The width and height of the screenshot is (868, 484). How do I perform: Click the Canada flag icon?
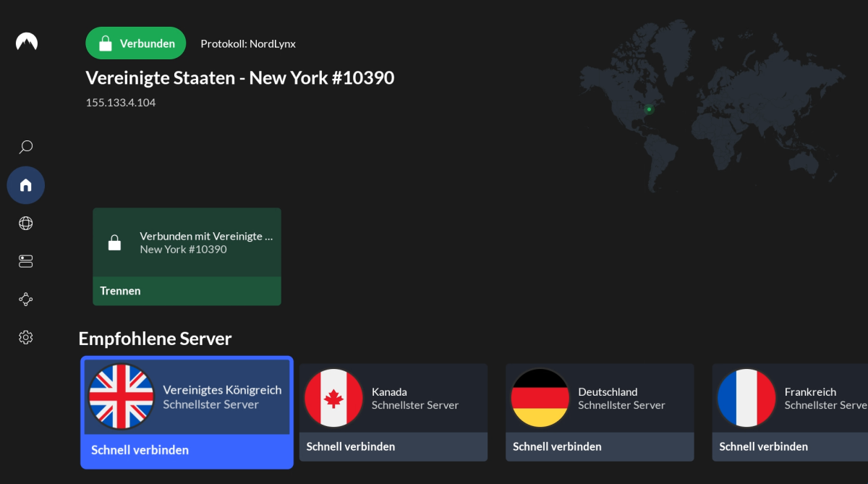[333, 398]
